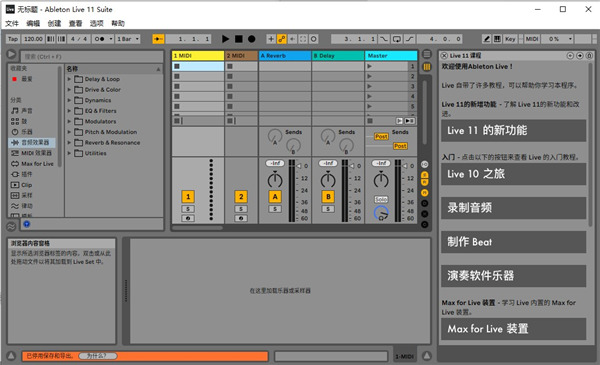This screenshot has height=365, width=600.
Task: Open the 演奏软件乐器 lesson
Action: point(514,276)
